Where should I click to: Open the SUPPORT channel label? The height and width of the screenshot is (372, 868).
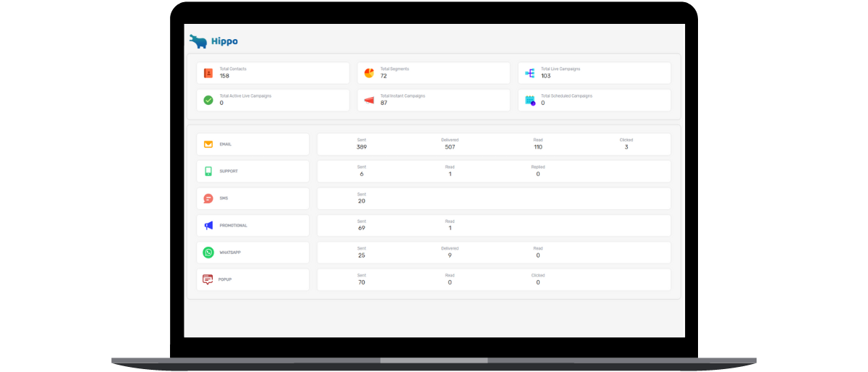pyautogui.click(x=229, y=172)
